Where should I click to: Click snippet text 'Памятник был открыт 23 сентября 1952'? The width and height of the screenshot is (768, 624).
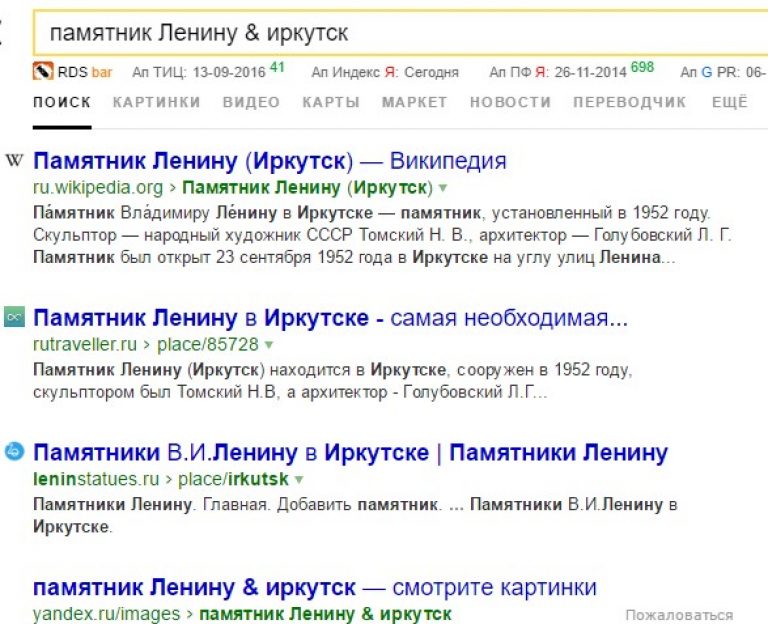tap(195, 258)
